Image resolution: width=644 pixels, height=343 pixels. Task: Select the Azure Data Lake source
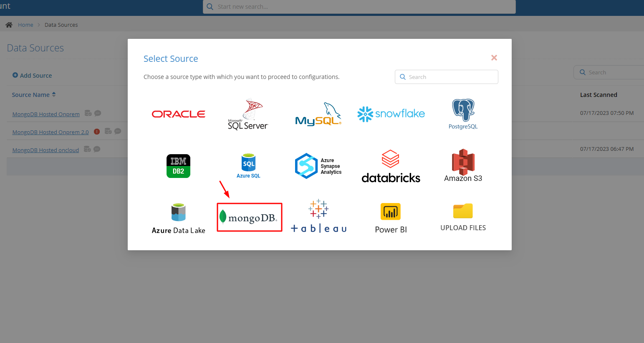(x=178, y=219)
